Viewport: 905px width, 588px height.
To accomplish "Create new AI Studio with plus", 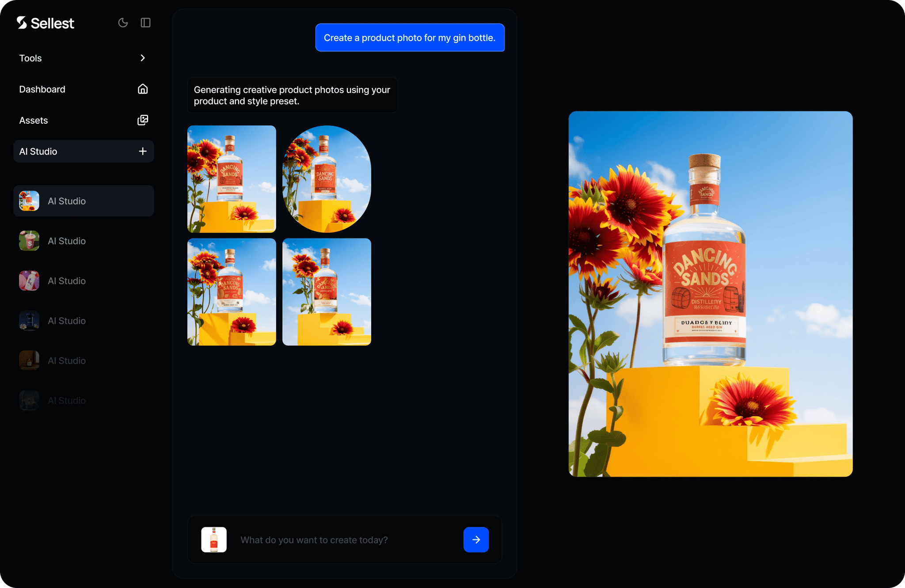I will 142,152.
